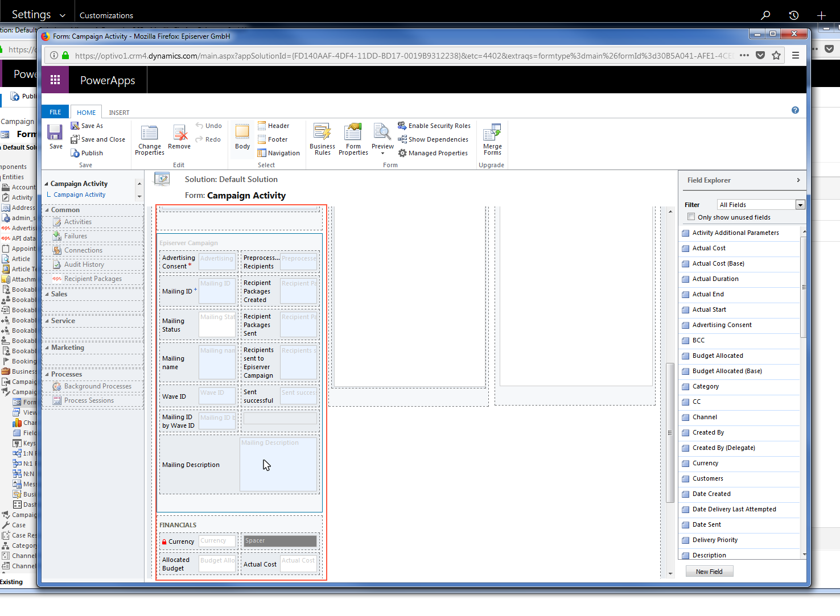840x616 pixels.
Task: Click the Firefox address bar URL
Action: coord(404,56)
